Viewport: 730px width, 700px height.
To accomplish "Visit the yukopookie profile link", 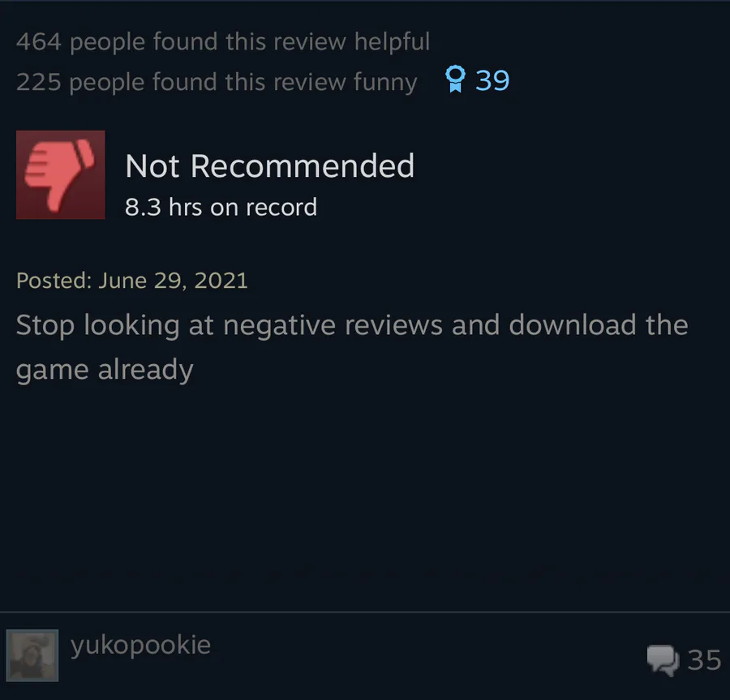I will tap(140, 646).
